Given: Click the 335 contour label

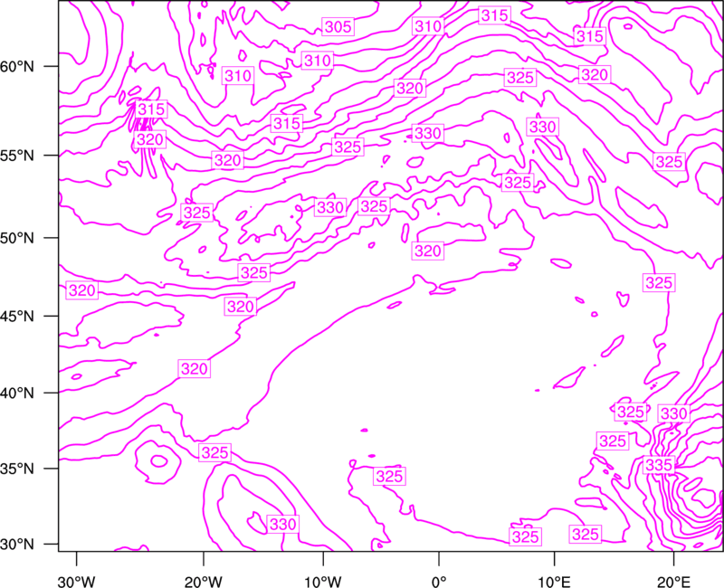Looking at the screenshot, I should click(659, 465).
